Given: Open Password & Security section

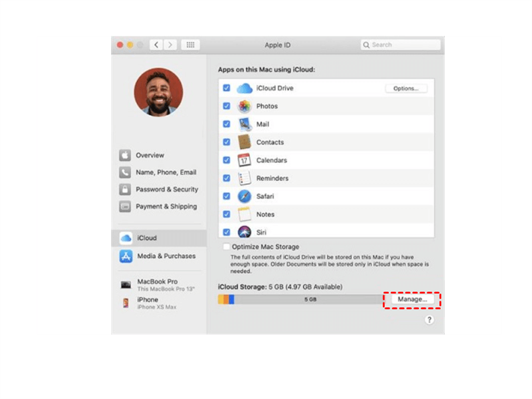Looking at the screenshot, I should [158, 190].
